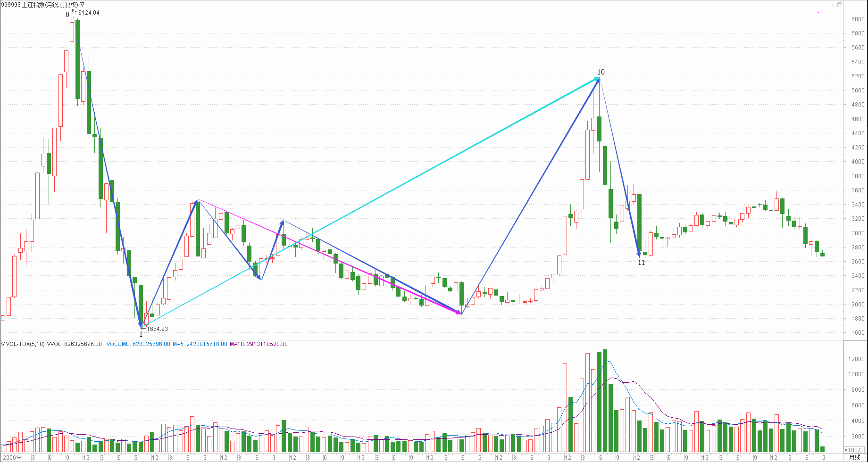Click the 6124.04 high price label

tap(89, 13)
